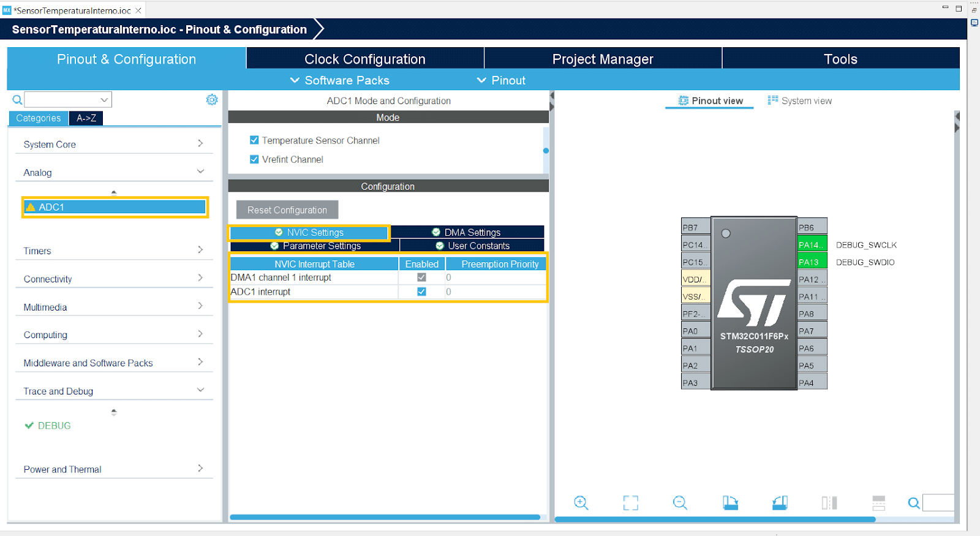Zoom out of the pinout view
The width and height of the screenshot is (980, 536).
(x=680, y=503)
